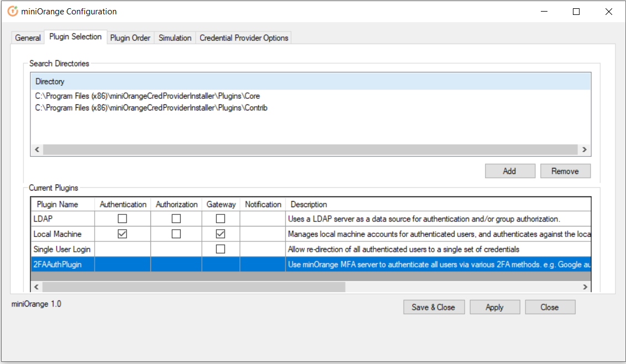The image size is (626, 364).
Task: Click the LDAP description text
Action: tap(424, 219)
